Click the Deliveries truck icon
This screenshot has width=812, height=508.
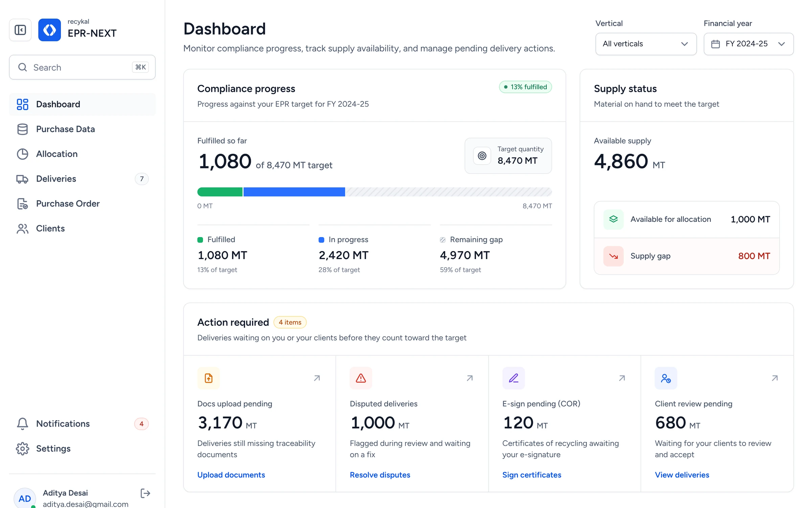[22, 179]
